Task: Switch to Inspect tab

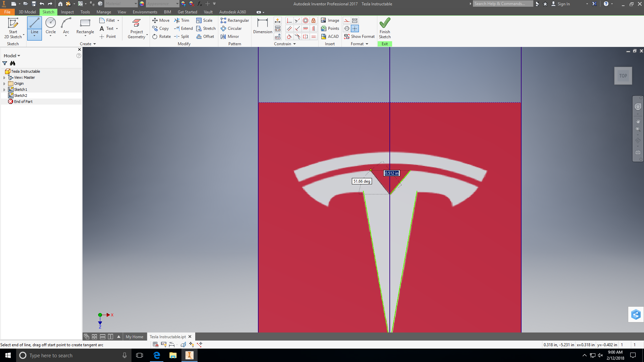Action: click(x=67, y=12)
